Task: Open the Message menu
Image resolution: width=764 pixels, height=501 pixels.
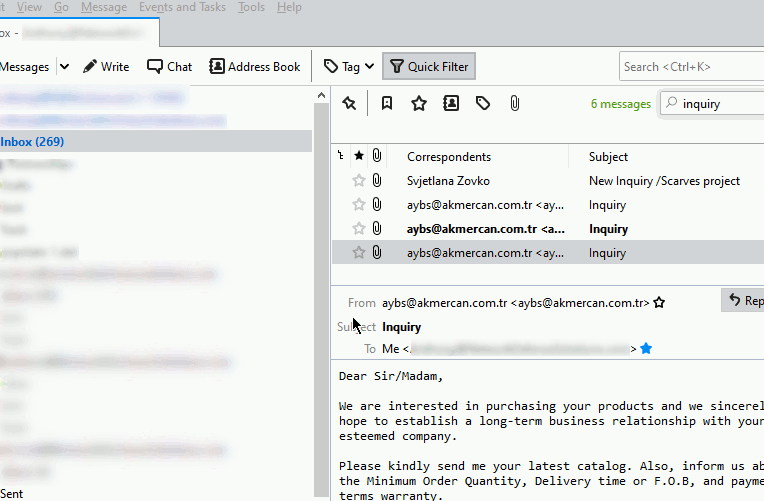Action: pos(104,7)
